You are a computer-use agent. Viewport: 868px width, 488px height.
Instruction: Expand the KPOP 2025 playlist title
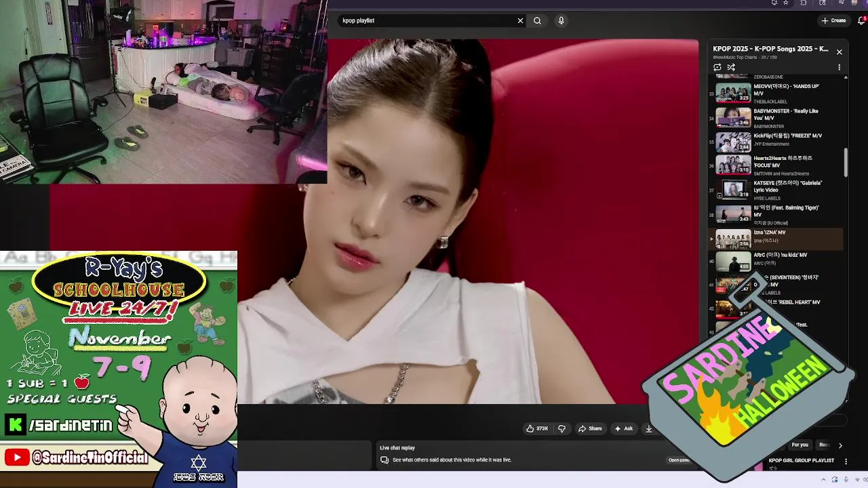click(770, 49)
